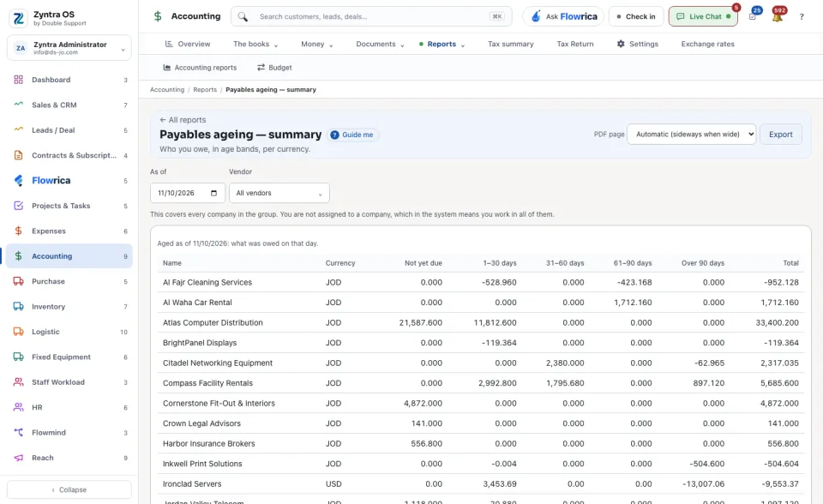
Task: Go to Sales & CRM module
Action: (69, 105)
